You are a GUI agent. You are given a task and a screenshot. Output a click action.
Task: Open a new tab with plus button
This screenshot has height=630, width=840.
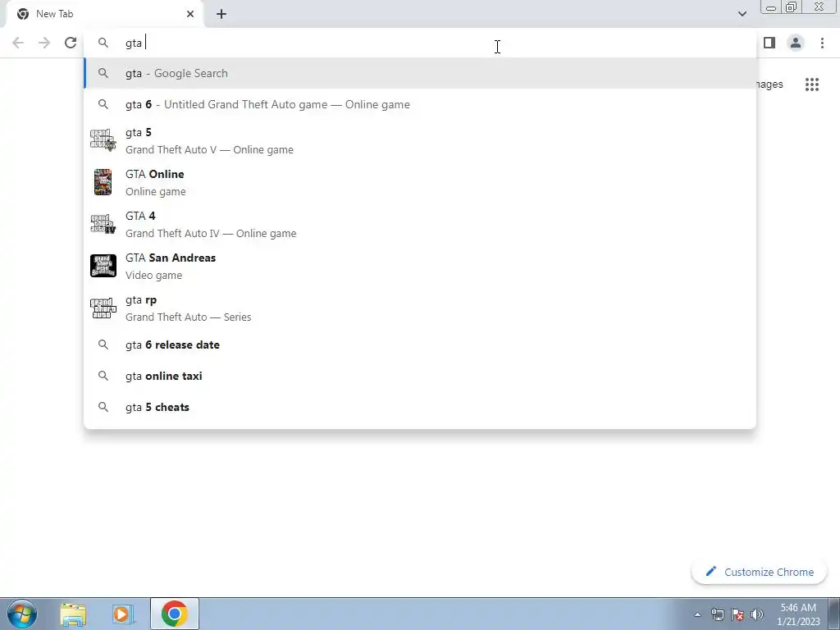(x=221, y=14)
